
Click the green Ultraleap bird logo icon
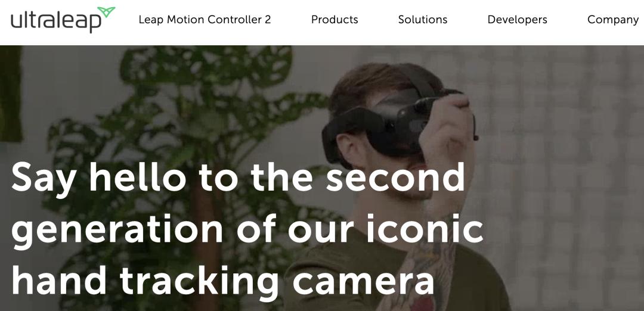pos(106,11)
